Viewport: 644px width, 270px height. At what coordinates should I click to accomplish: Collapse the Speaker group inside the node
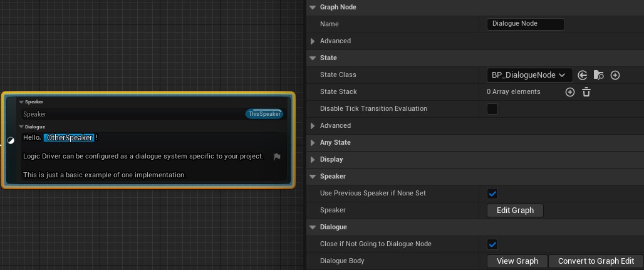click(21, 102)
